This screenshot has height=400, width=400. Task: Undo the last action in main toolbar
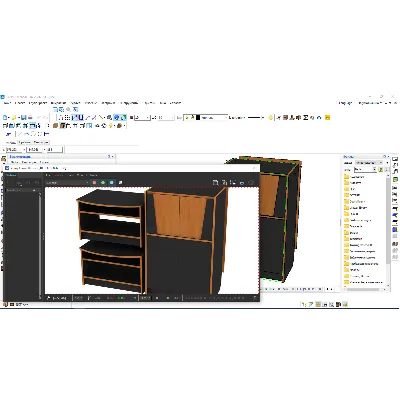39,117
